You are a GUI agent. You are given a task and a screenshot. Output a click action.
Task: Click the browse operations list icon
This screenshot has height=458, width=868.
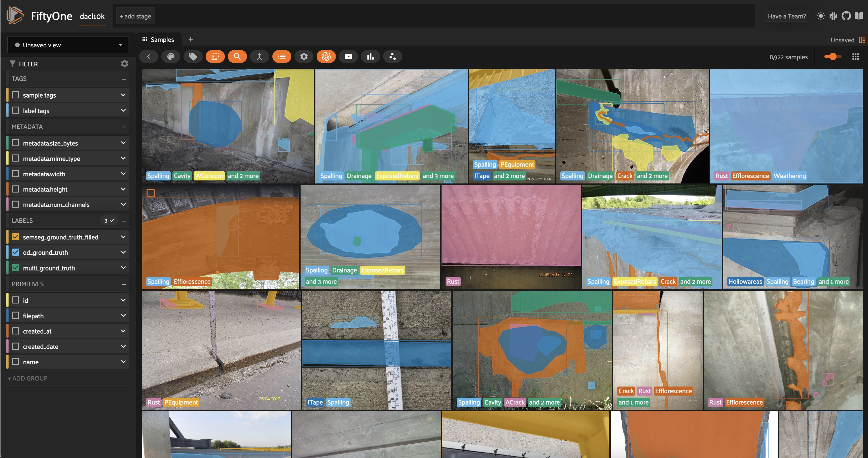[282, 57]
